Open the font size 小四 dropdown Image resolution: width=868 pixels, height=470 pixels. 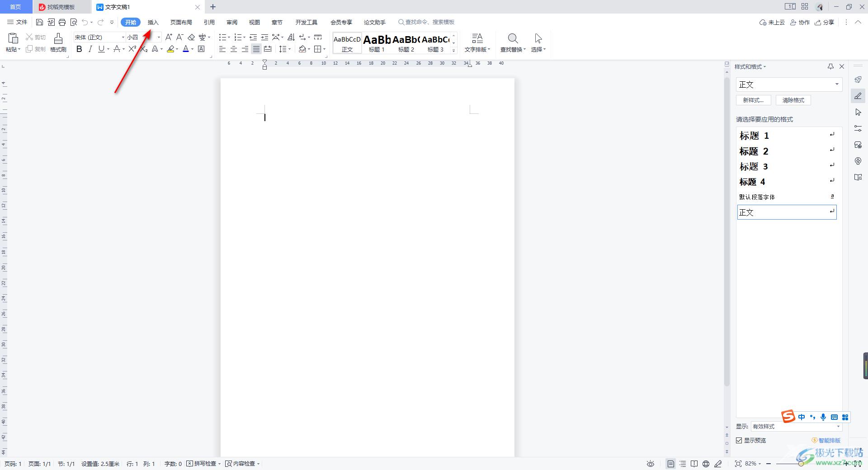click(159, 37)
